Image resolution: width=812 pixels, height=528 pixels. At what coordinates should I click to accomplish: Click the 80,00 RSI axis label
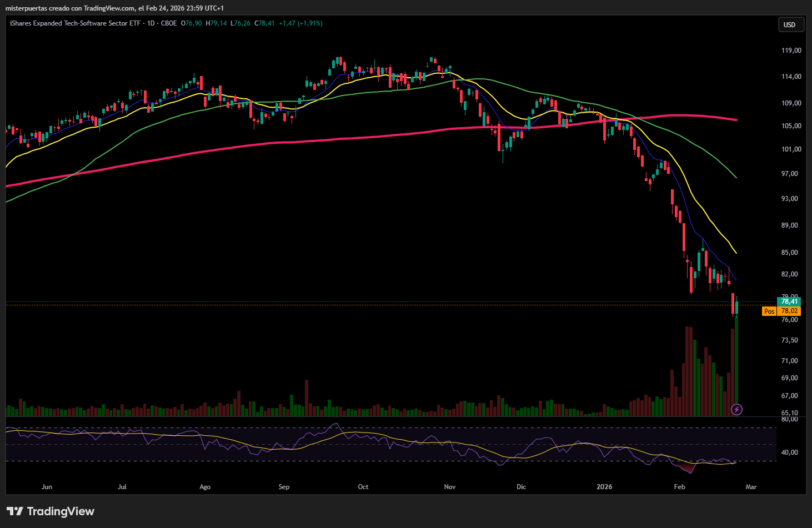tap(789, 419)
